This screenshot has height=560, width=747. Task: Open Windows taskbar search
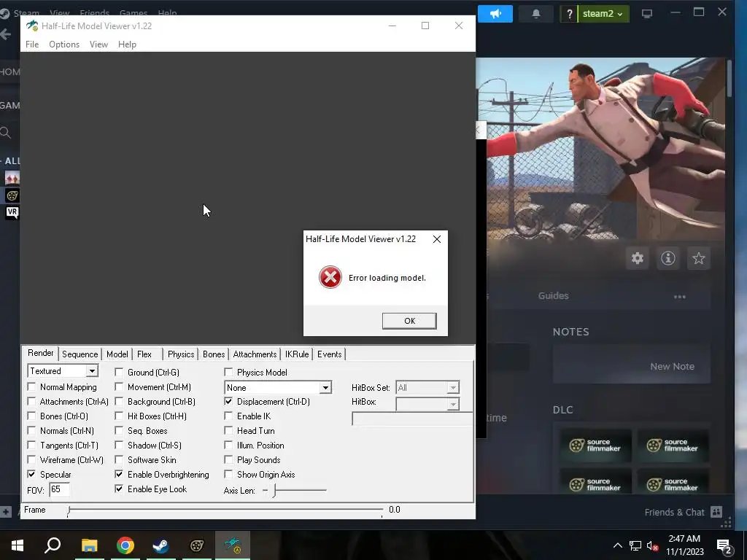click(53, 545)
